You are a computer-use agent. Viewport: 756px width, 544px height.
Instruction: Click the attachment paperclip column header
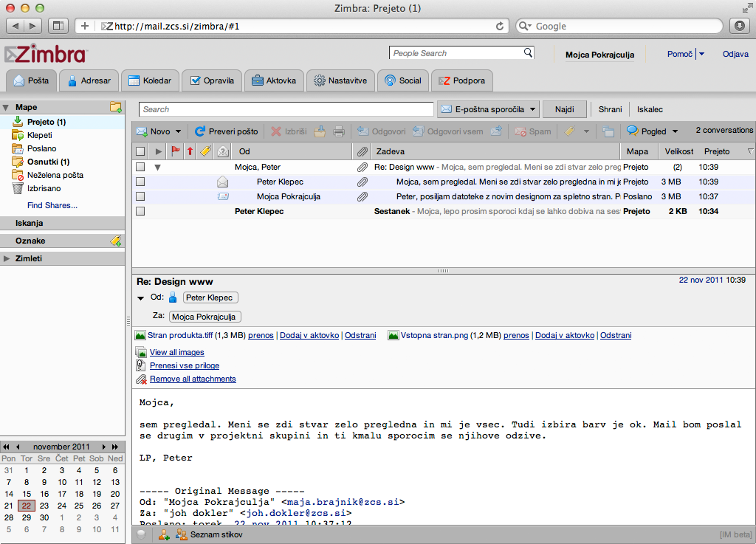pyautogui.click(x=362, y=152)
